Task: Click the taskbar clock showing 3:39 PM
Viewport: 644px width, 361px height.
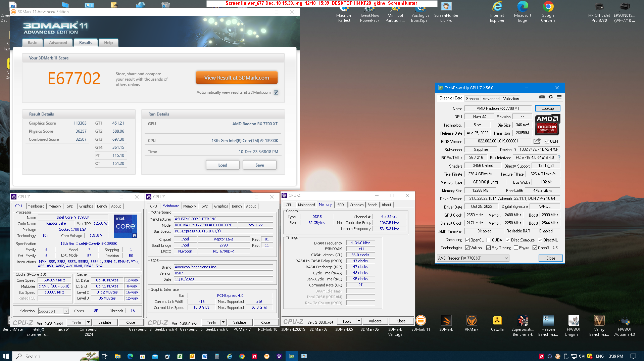Action: coord(616,356)
